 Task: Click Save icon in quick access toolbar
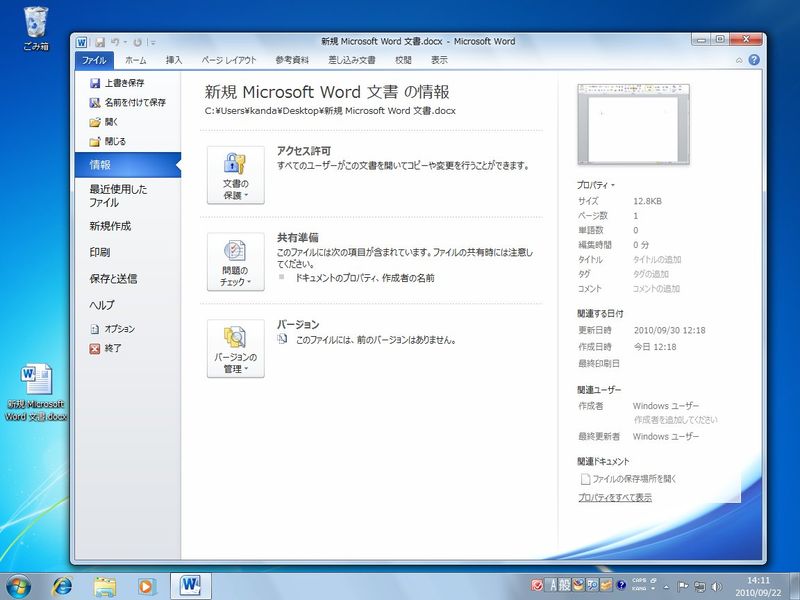click(100, 42)
